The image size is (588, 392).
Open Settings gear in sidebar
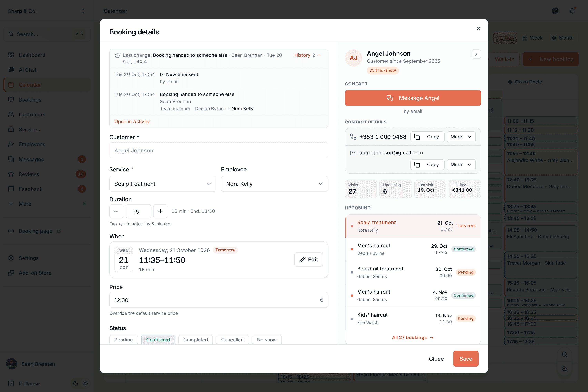click(11, 258)
